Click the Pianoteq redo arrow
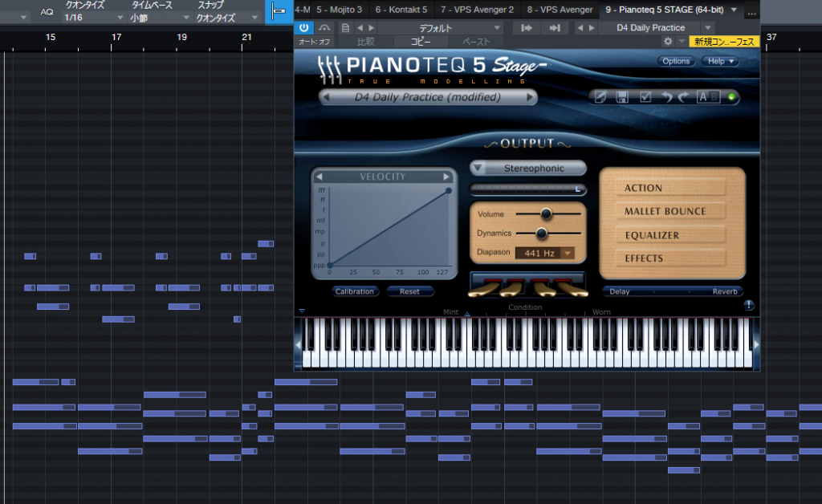The image size is (822, 504). [683, 97]
